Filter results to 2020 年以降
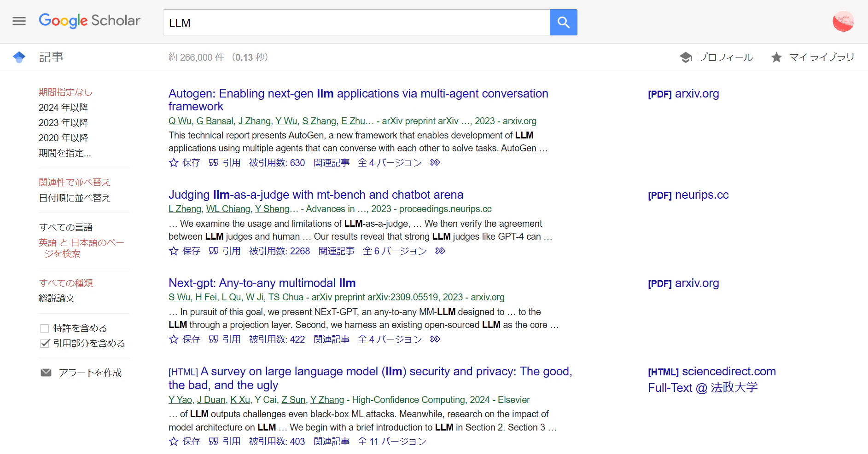This screenshot has width=868, height=454. pyautogui.click(x=63, y=138)
